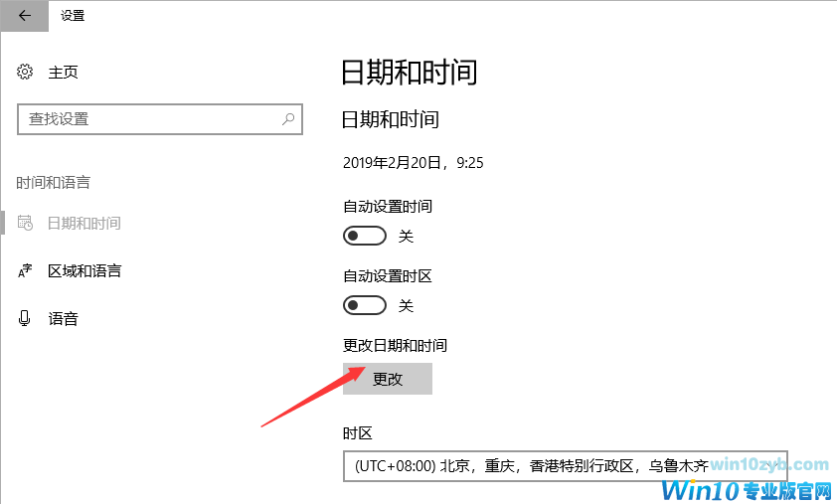Click the 区域和语言 language icon
This screenshot has width=837, height=504.
coord(25,270)
